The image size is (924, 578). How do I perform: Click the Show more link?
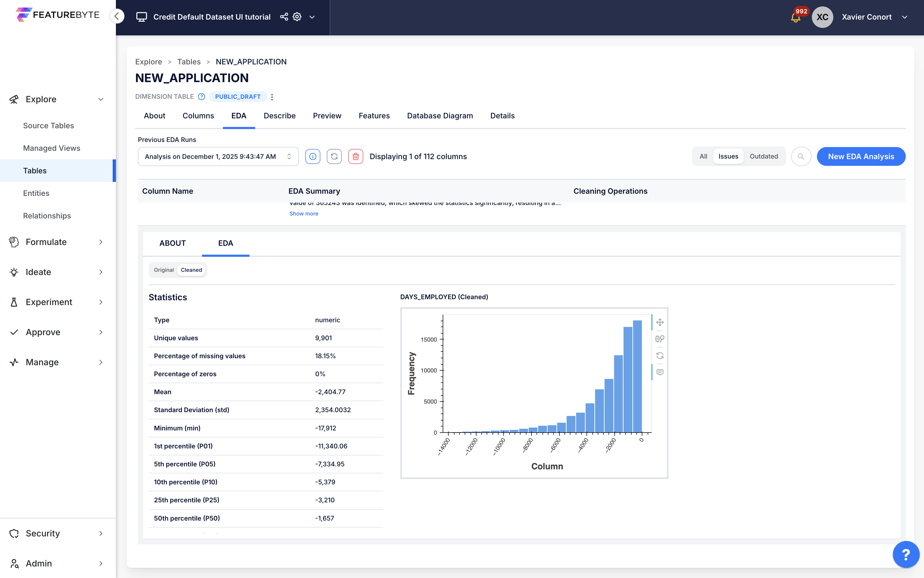click(303, 214)
